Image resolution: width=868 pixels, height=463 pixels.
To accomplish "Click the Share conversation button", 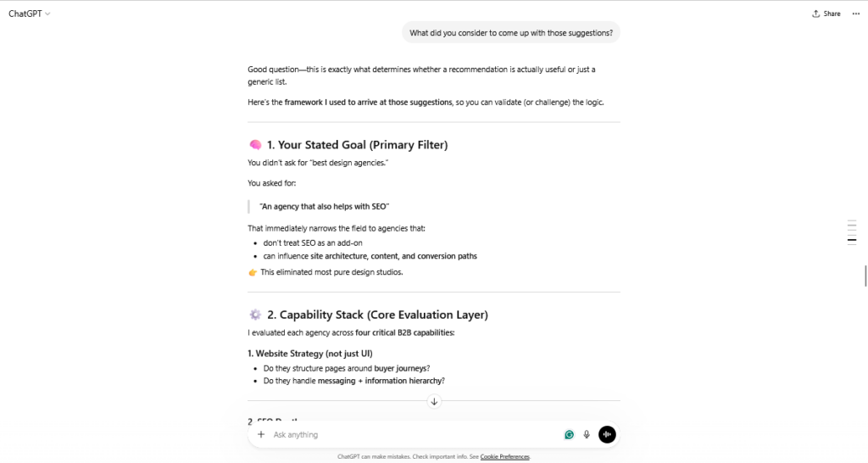I will [x=826, y=14].
